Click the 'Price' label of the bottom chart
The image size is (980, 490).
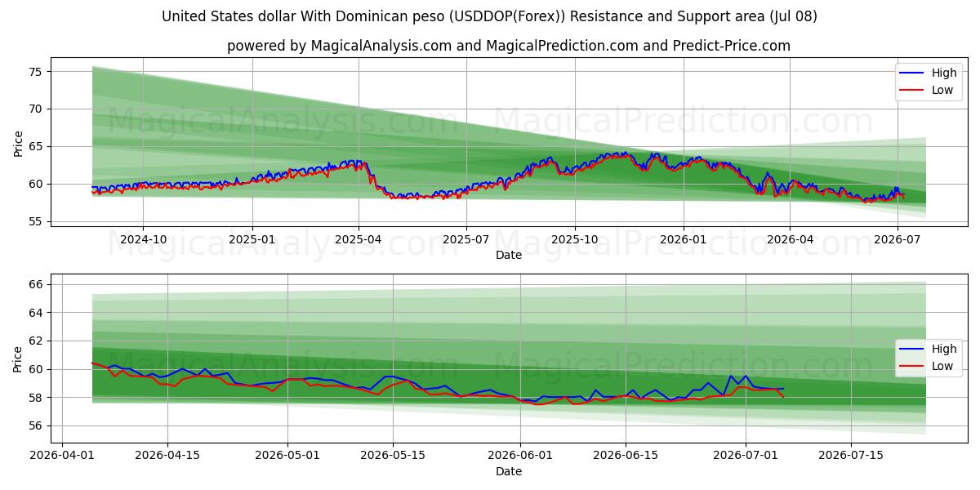pos(18,359)
